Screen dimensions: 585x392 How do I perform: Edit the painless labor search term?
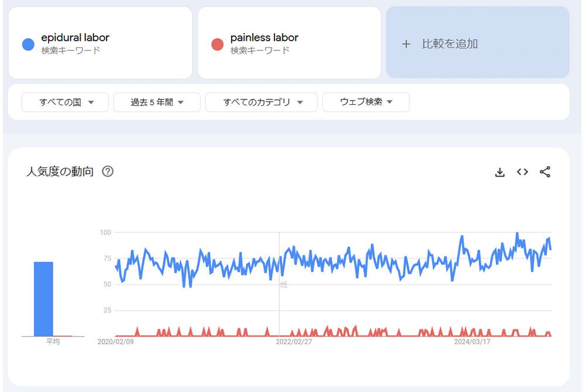click(264, 38)
